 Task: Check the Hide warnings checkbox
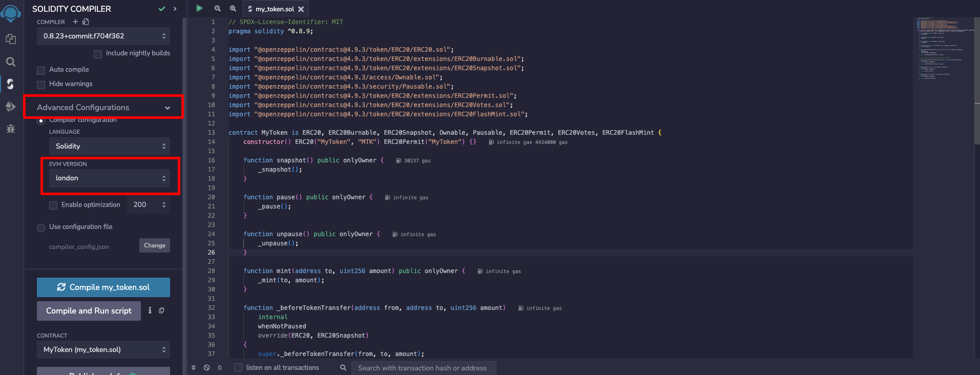41,85
